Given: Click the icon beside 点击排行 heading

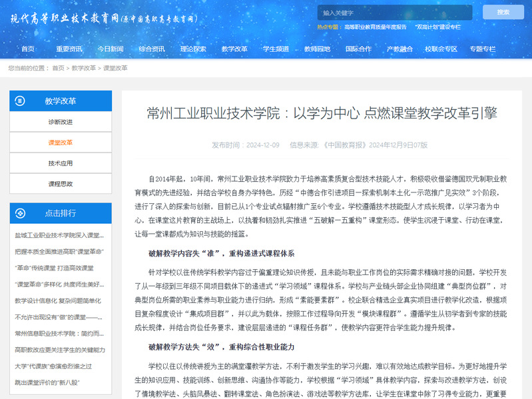Looking at the screenshot, I should [21, 213].
